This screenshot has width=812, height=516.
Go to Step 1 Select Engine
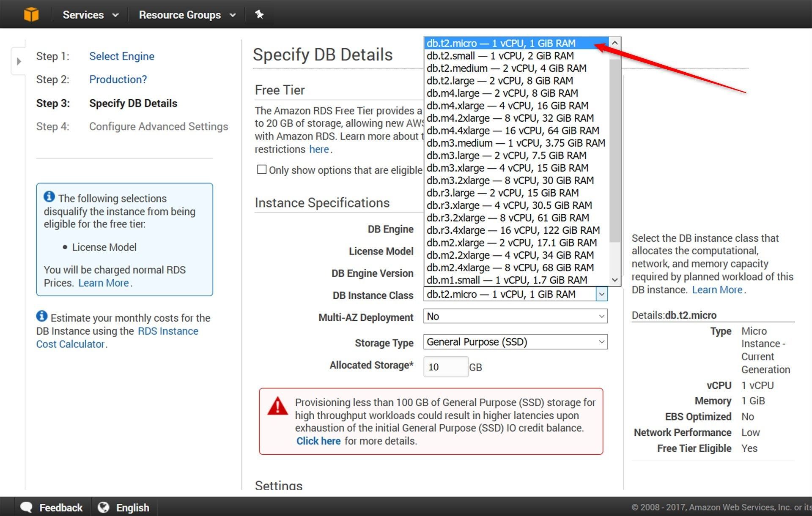coord(121,56)
